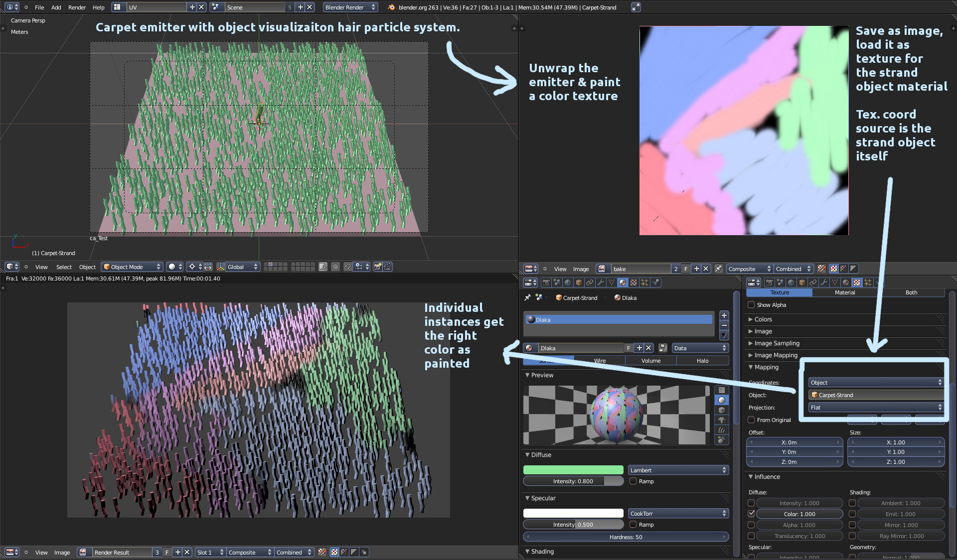Open the Render properties camera tab
This screenshot has width=957, height=560.
(x=546, y=282)
